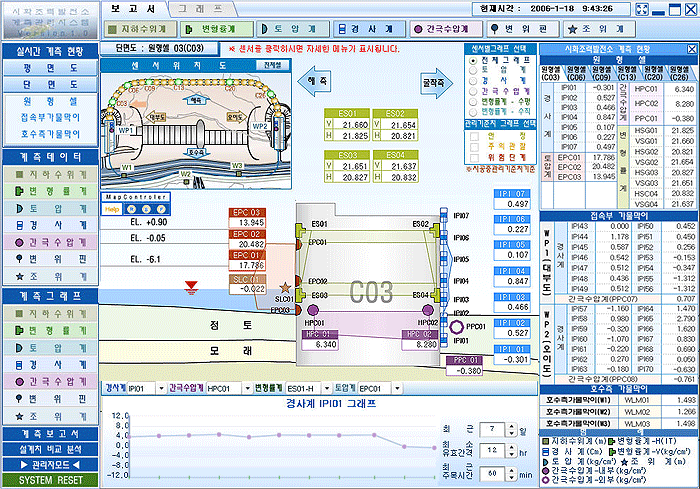Click the 조위계 tide gauge toolbar button
This screenshot has width=700, height=489.
pos(597,30)
